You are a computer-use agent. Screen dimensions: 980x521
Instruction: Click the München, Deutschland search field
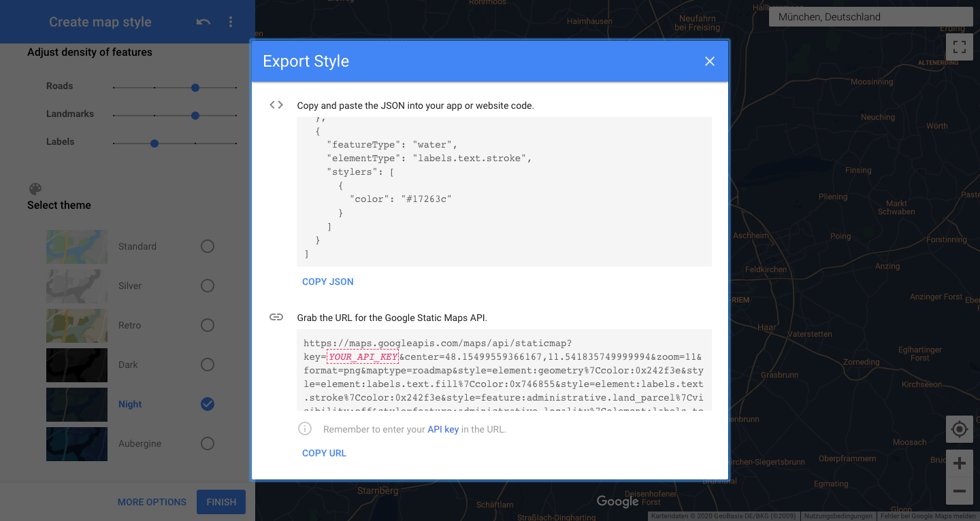click(x=871, y=17)
